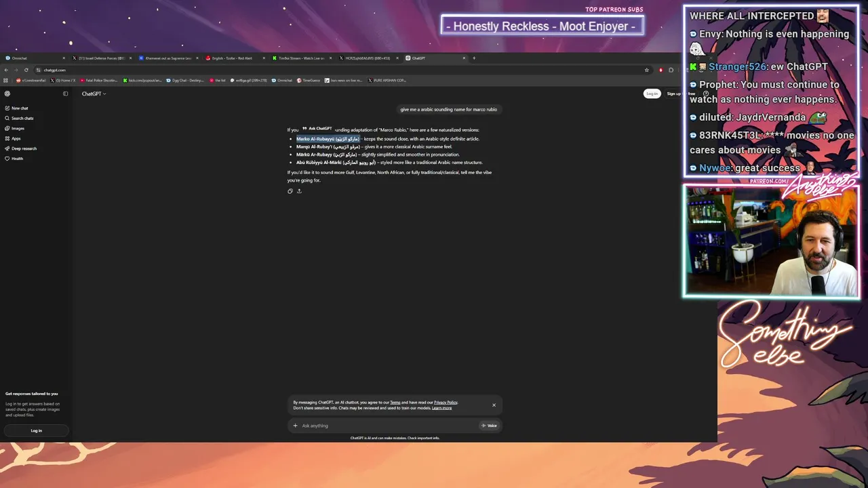Click the Log in button at top right
Image resolution: width=868 pixels, height=488 pixels.
click(x=652, y=94)
